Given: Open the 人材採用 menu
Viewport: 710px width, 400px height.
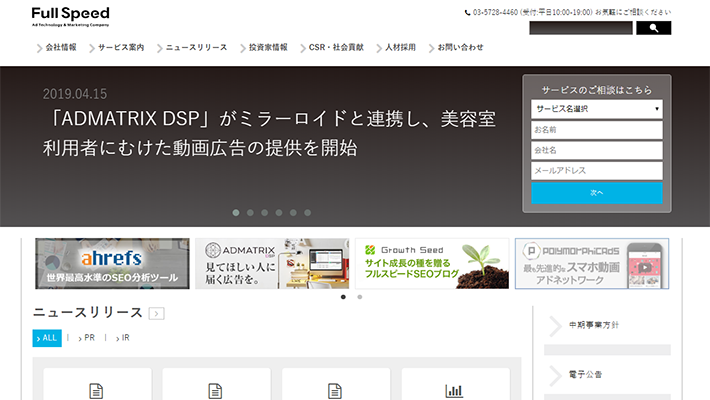Looking at the screenshot, I should pyautogui.click(x=400, y=48).
